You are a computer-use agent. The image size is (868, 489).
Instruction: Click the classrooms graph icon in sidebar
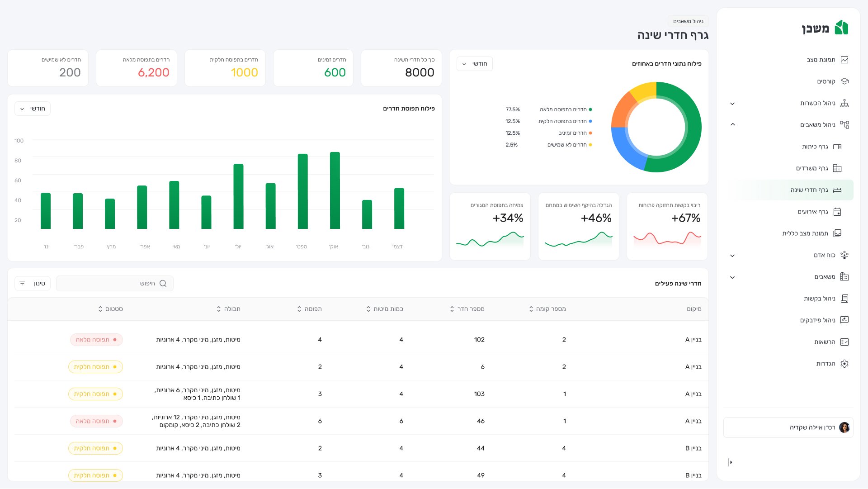click(837, 147)
